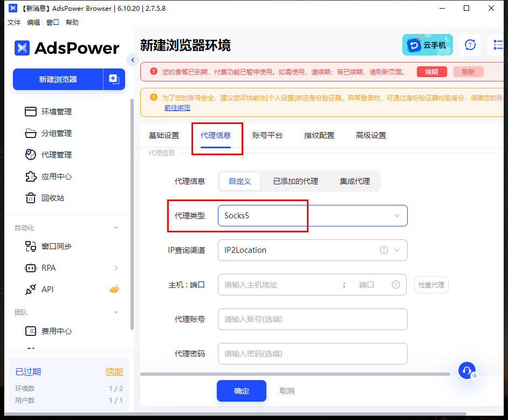Viewport: 508px width, 420px height.
Task: Open the IP查询渠道 IP2Location dropdown
Action: 313,250
